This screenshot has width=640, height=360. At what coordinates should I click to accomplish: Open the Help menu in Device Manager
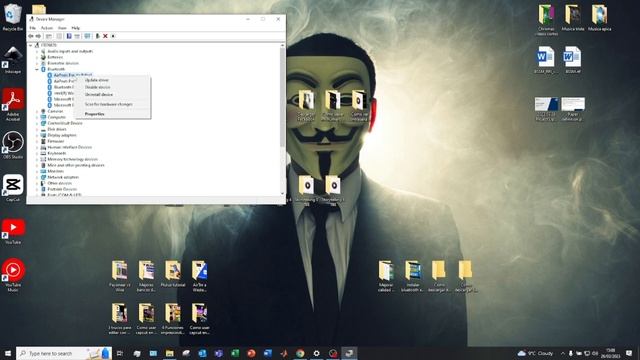tap(76, 28)
